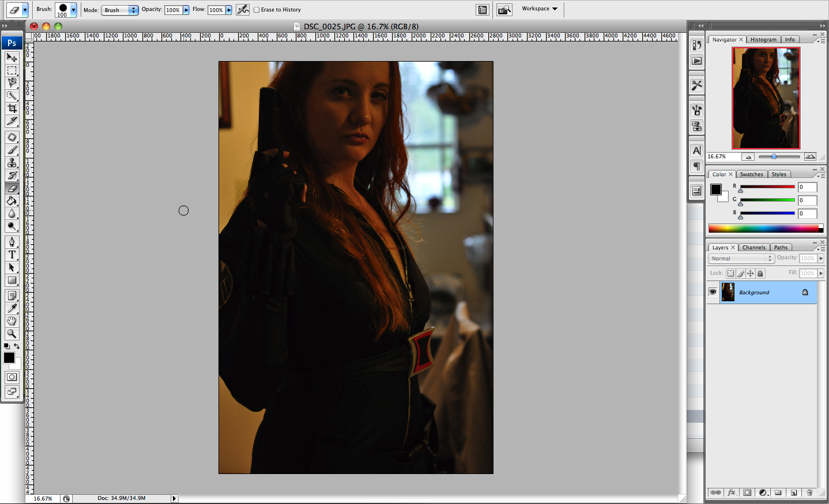Delete layer with trash icon

click(x=809, y=492)
